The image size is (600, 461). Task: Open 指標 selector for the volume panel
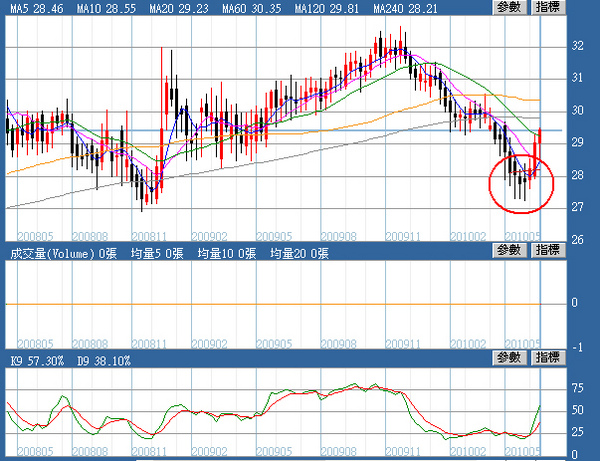548,251
